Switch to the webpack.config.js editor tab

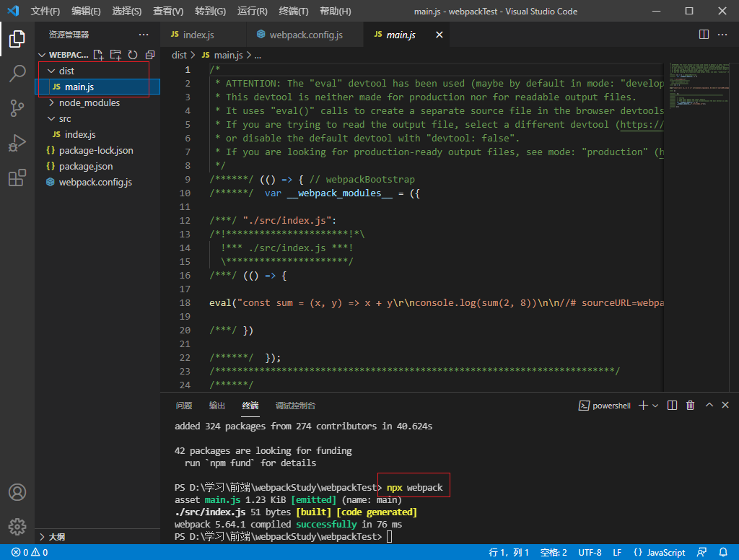305,35
